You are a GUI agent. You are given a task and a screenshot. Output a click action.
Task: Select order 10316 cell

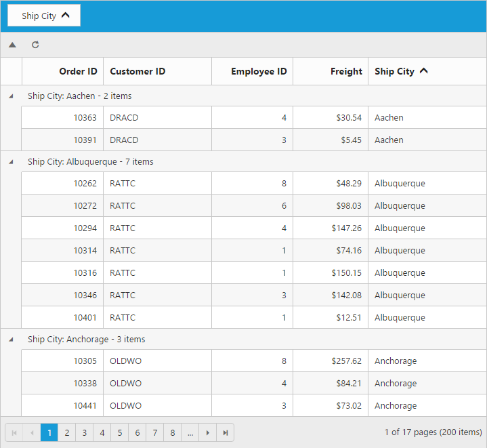[x=62, y=273]
